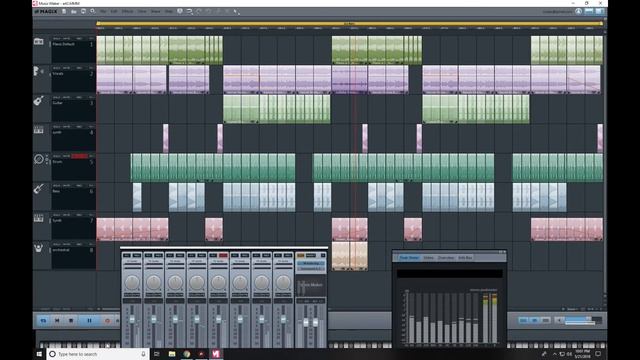Open Chrome from the taskbar

(x=187, y=354)
